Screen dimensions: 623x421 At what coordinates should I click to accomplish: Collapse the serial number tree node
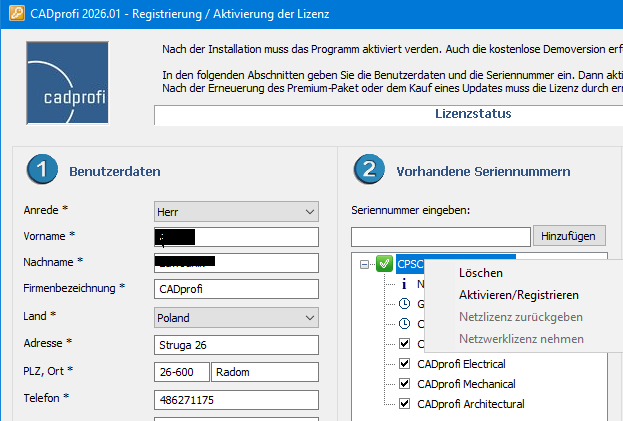pos(366,265)
